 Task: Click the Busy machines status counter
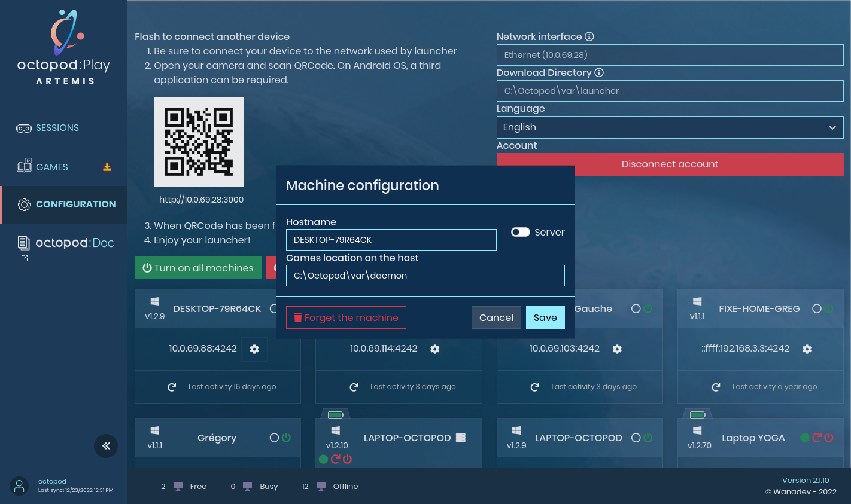pos(254,486)
